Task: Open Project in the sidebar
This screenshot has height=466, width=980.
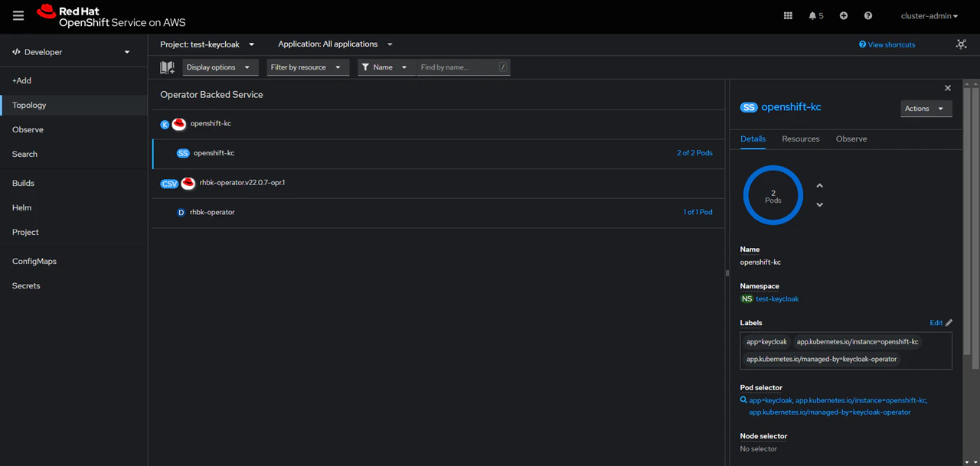Action: pyautogui.click(x=73, y=232)
